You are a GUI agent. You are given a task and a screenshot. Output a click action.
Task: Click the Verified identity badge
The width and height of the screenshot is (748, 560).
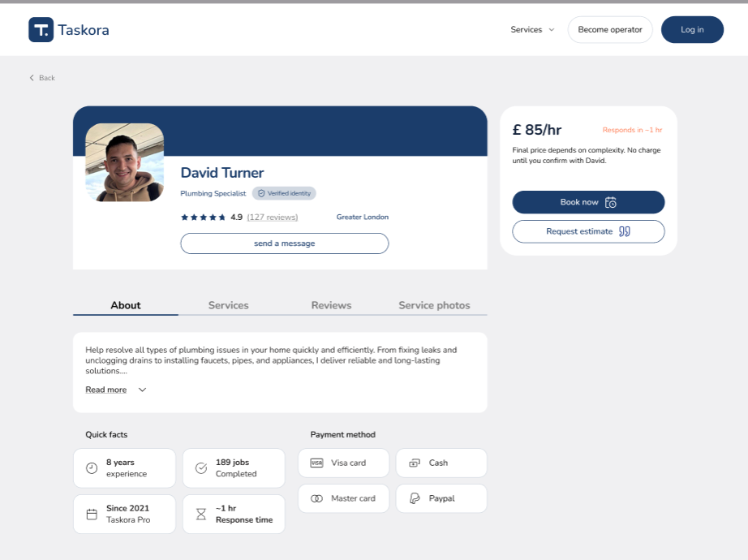pyautogui.click(x=284, y=193)
